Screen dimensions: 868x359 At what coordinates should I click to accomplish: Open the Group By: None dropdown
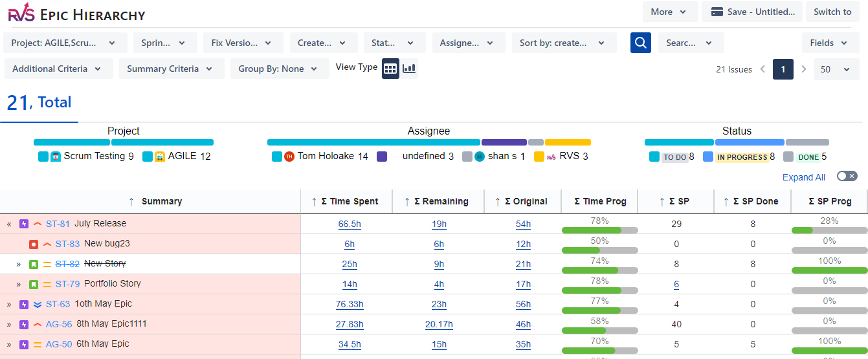280,69
